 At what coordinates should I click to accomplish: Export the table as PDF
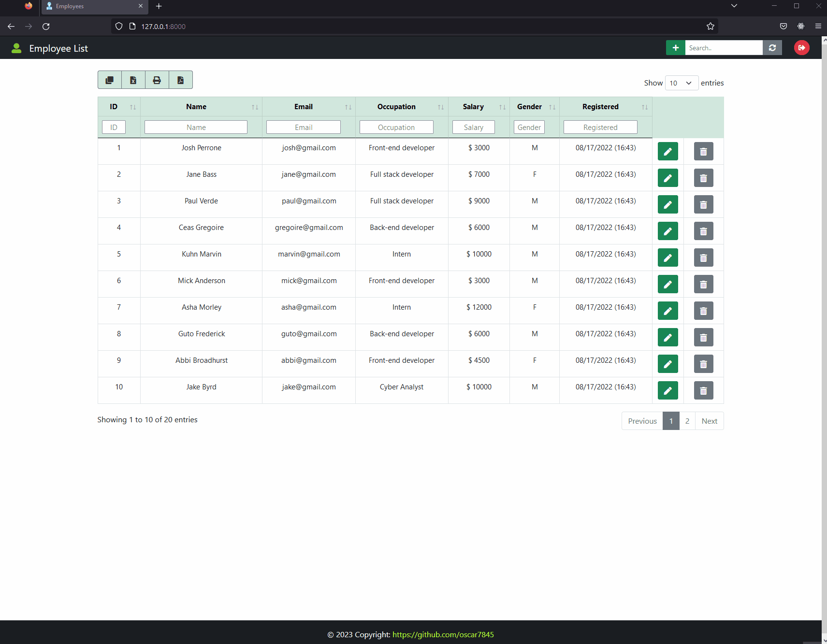coord(181,80)
